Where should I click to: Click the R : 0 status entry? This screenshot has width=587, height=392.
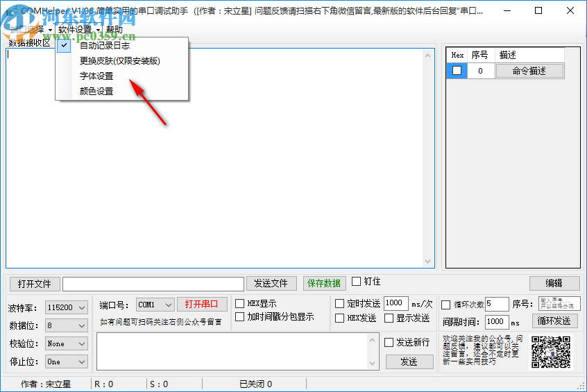point(103,384)
